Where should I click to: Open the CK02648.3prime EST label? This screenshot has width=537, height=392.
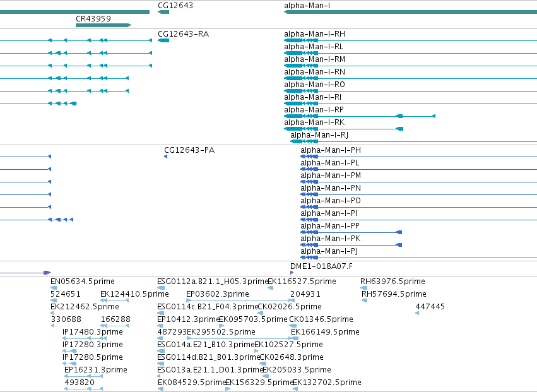[292, 357]
